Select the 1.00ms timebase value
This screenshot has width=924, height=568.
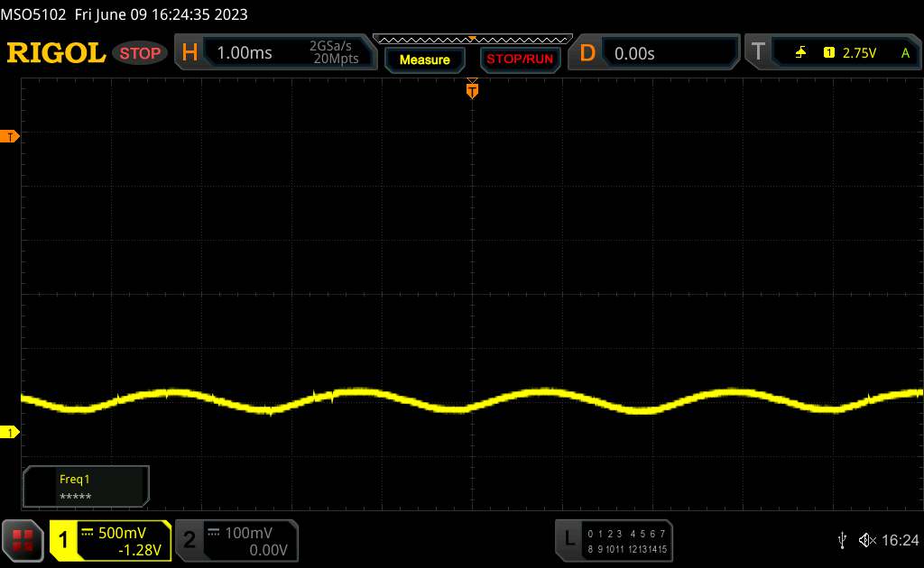click(245, 53)
